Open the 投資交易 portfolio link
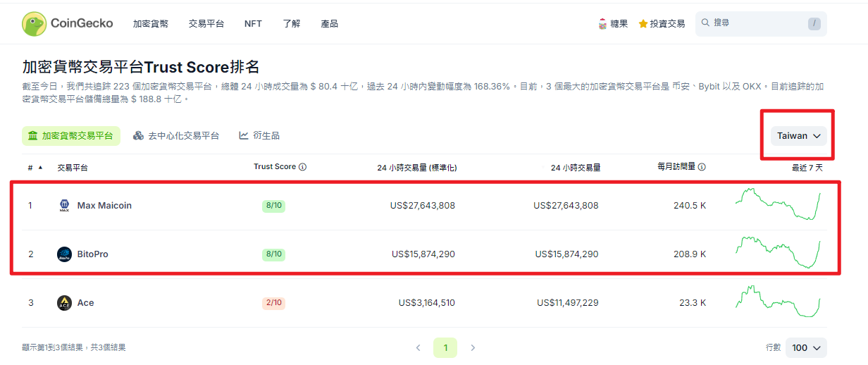Viewport: 868px width, 365px height. coord(662,23)
